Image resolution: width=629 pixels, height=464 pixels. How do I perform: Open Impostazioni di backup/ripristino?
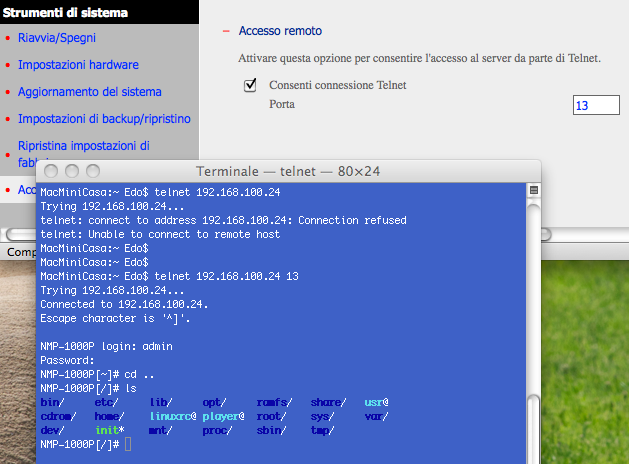pos(104,119)
